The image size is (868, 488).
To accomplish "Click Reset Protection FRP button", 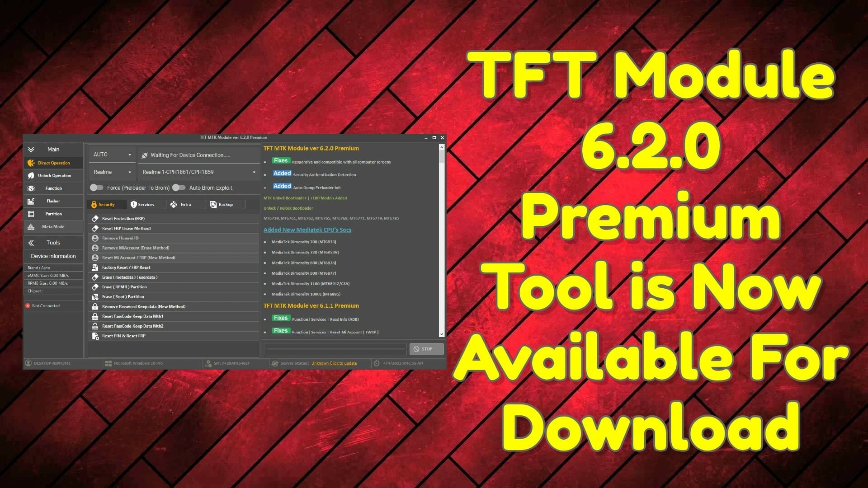I will [173, 218].
